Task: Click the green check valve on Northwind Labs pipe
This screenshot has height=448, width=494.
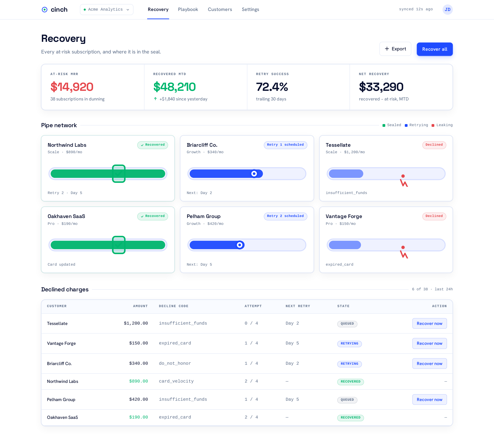Action: click(x=119, y=174)
